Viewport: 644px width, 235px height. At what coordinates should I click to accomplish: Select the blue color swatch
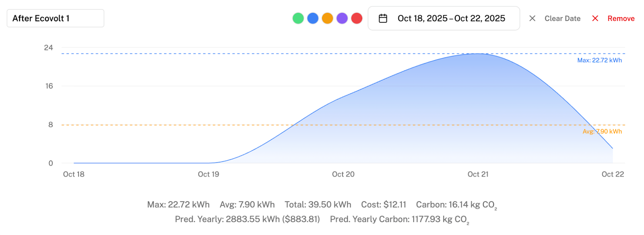coord(313,18)
